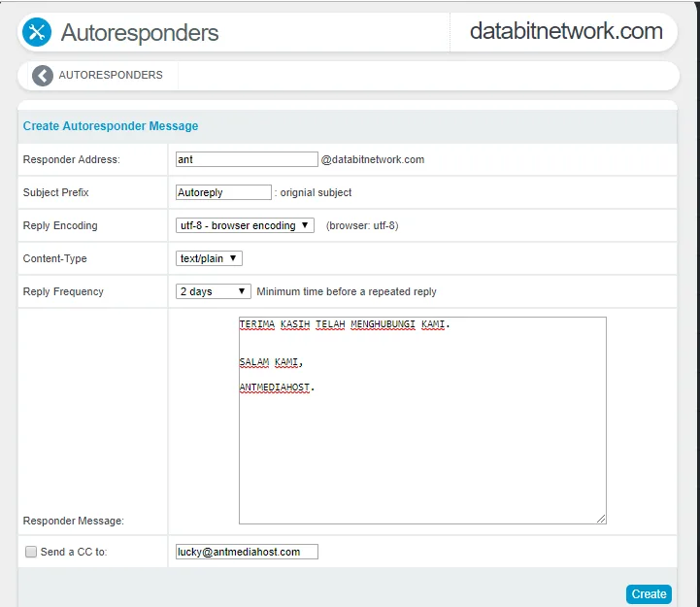Image resolution: width=700 pixels, height=607 pixels.
Task: Click the message box resize handle
Action: pos(601,519)
